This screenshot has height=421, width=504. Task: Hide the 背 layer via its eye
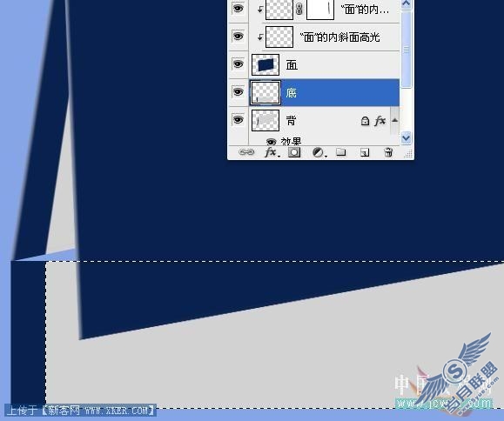tap(238, 120)
